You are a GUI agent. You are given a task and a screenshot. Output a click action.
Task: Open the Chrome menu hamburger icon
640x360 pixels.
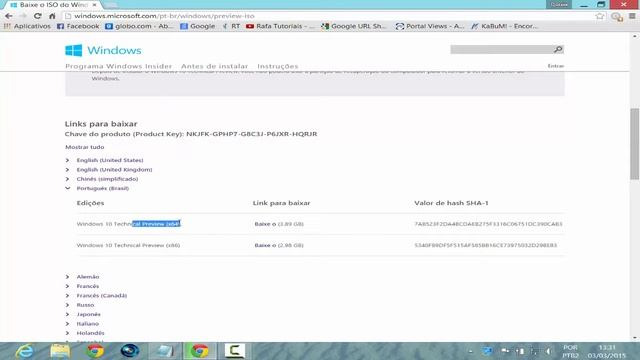pos(632,16)
